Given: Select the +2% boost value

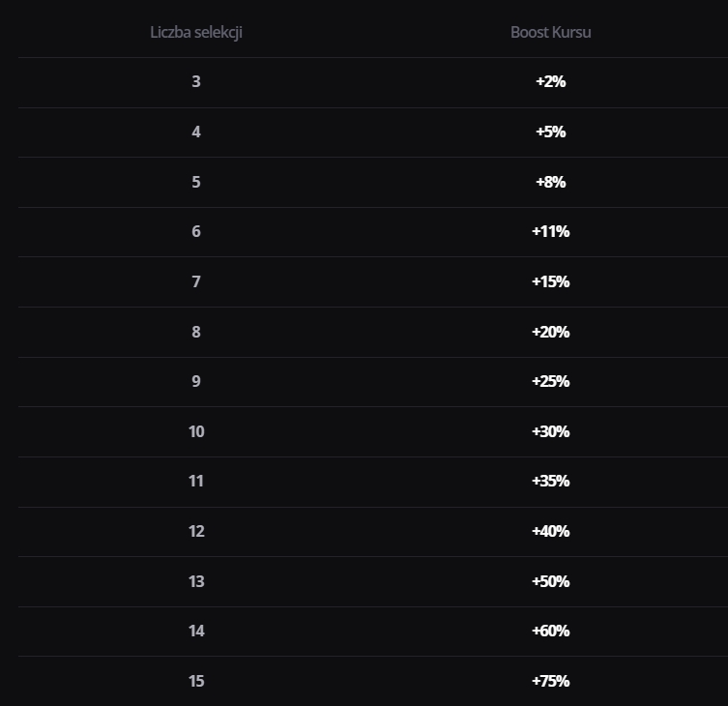Looking at the screenshot, I should [551, 82].
